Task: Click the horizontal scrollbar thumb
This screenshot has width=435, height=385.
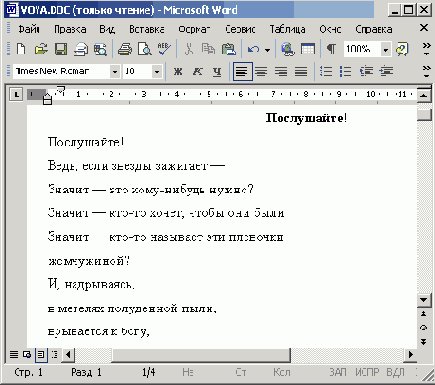Action: pyautogui.click(x=201, y=354)
